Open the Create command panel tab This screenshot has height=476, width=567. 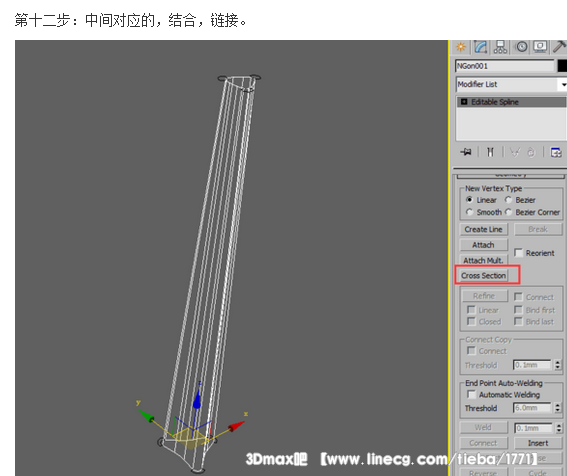[x=461, y=47]
